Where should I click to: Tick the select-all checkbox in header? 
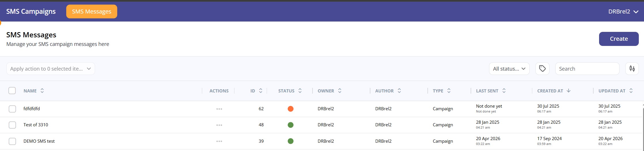pos(12,91)
